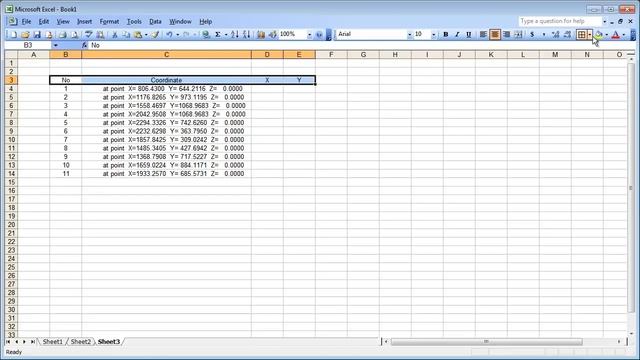Click the formula bar containing No
Image resolution: width=640 pixels, height=360 pixels.
click(359, 45)
